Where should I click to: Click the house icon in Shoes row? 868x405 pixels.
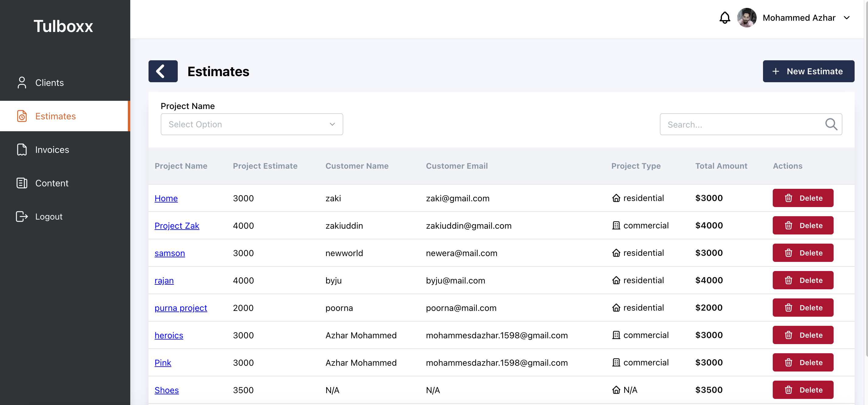click(x=616, y=390)
